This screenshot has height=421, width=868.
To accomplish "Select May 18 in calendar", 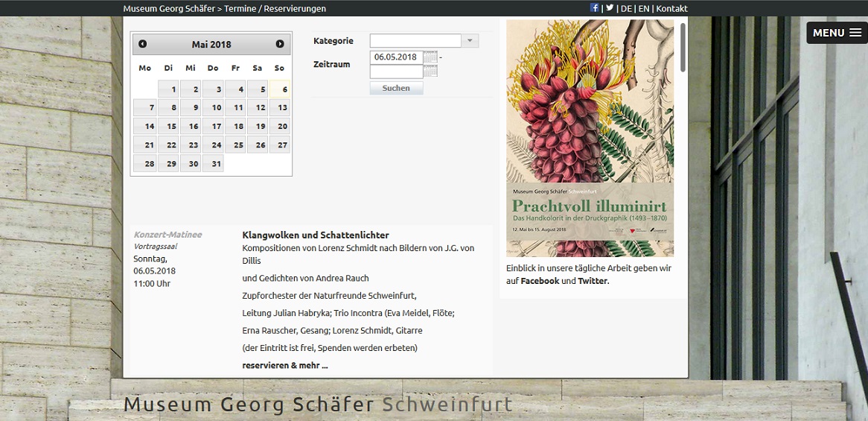I will [235, 127].
